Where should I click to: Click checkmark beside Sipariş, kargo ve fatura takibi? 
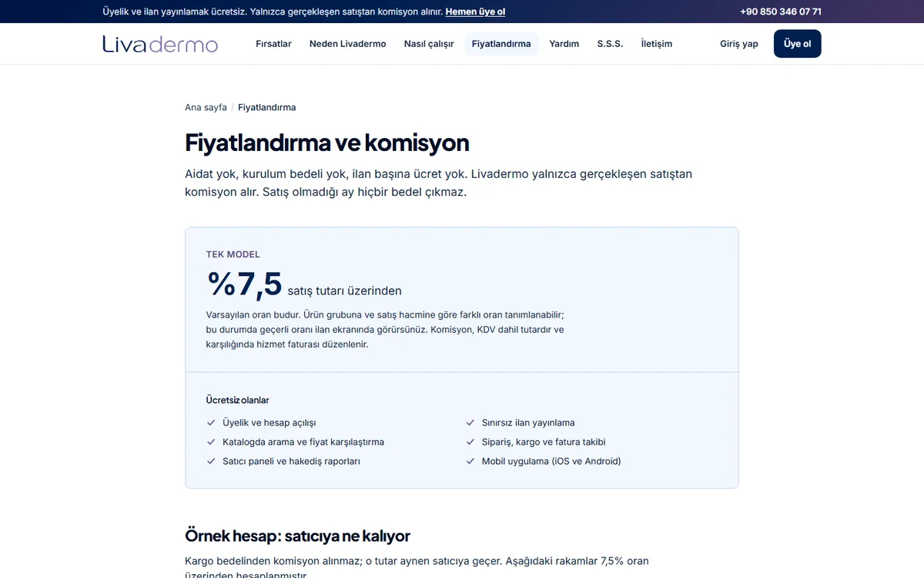[x=470, y=442]
